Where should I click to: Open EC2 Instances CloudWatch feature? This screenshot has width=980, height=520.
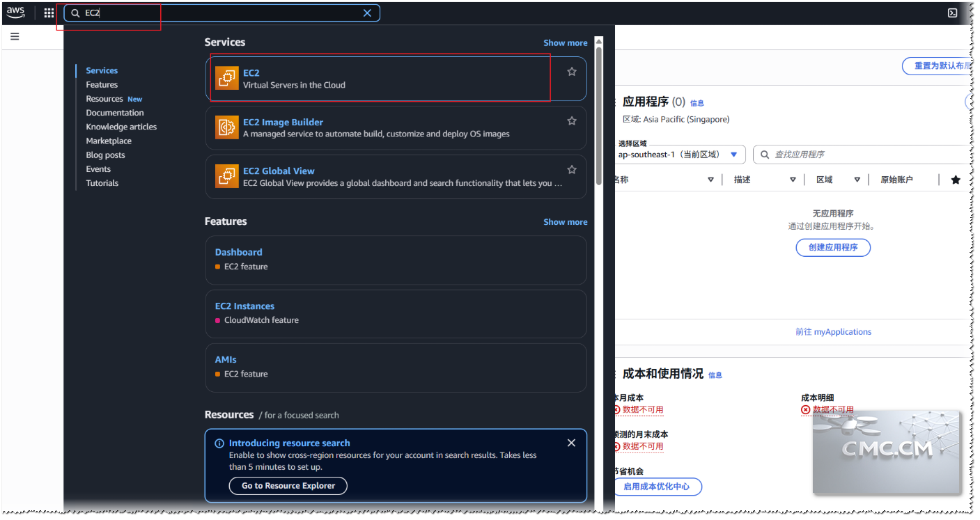[396, 313]
